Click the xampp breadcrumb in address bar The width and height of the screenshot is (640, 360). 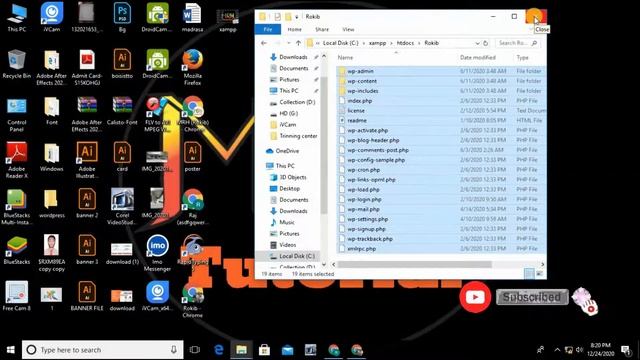click(378, 43)
